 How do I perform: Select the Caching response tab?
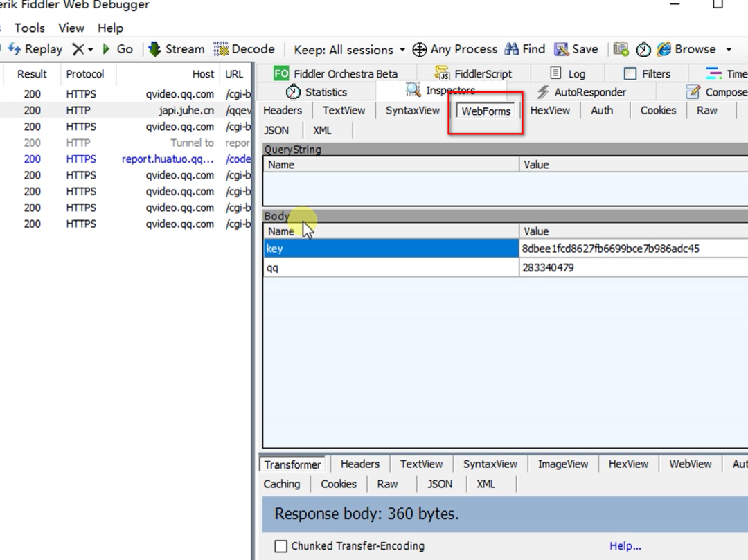[x=281, y=485]
